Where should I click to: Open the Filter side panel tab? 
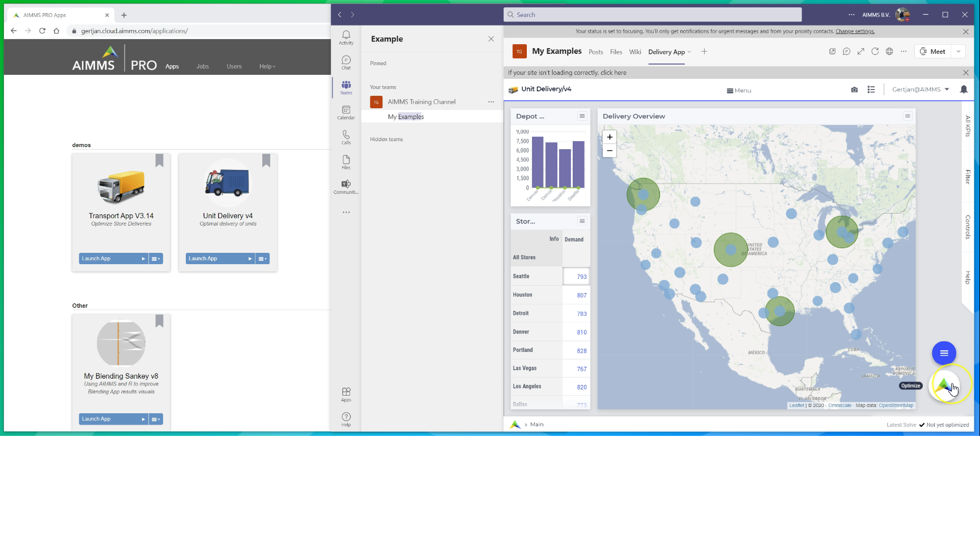pyautogui.click(x=968, y=177)
